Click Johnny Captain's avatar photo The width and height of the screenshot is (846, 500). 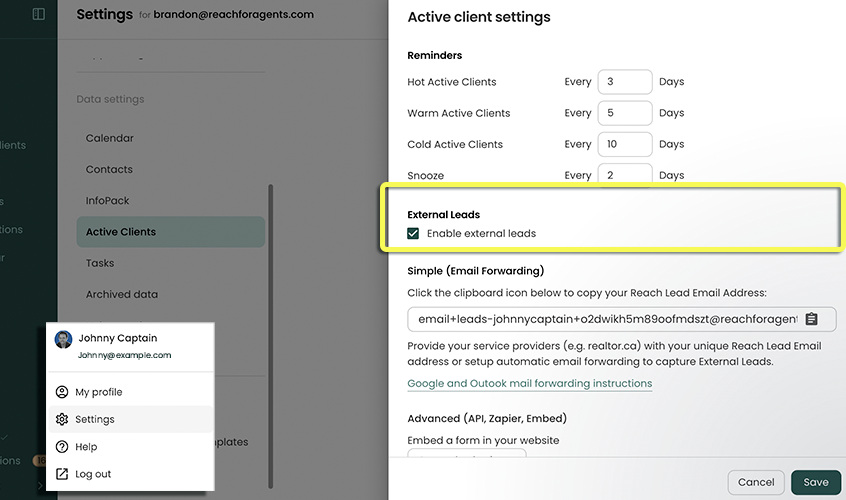63,339
